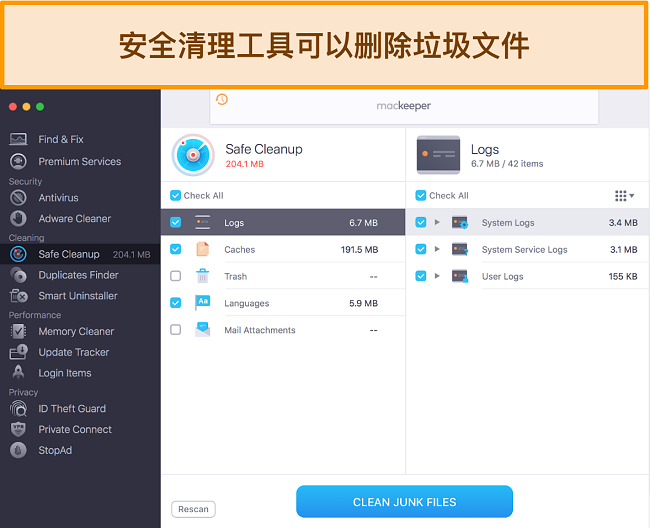The image size is (650, 528).
Task: Click the Login Items sidebar label
Action: click(x=65, y=373)
